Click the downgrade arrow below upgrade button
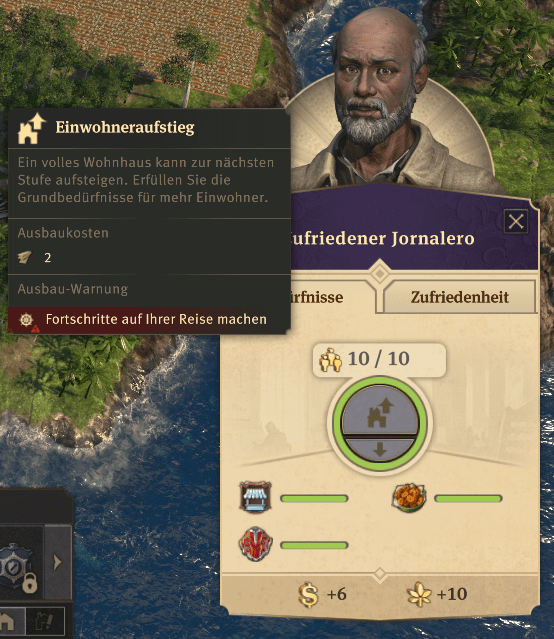 point(380,450)
